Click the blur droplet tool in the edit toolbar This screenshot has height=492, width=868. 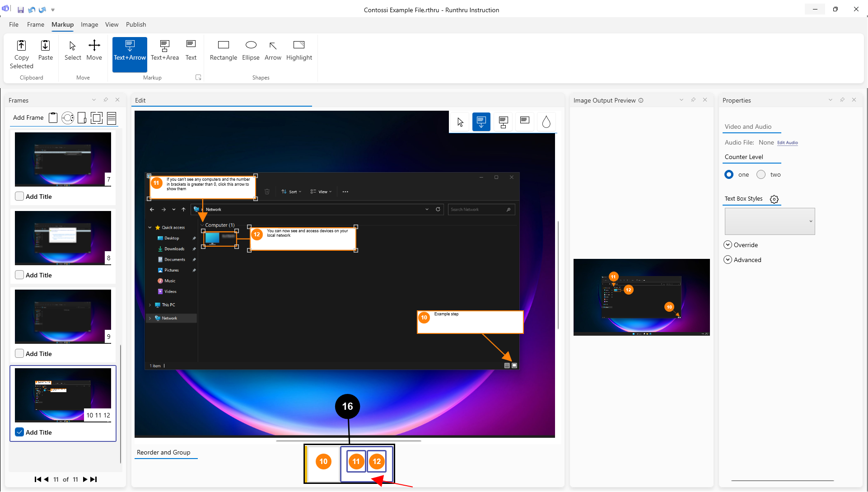(x=546, y=122)
